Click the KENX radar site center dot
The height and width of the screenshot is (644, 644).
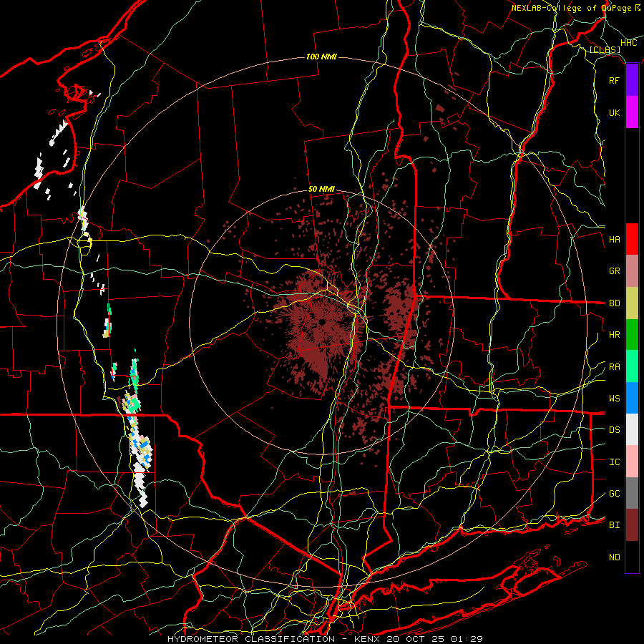click(x=321, y=322)
